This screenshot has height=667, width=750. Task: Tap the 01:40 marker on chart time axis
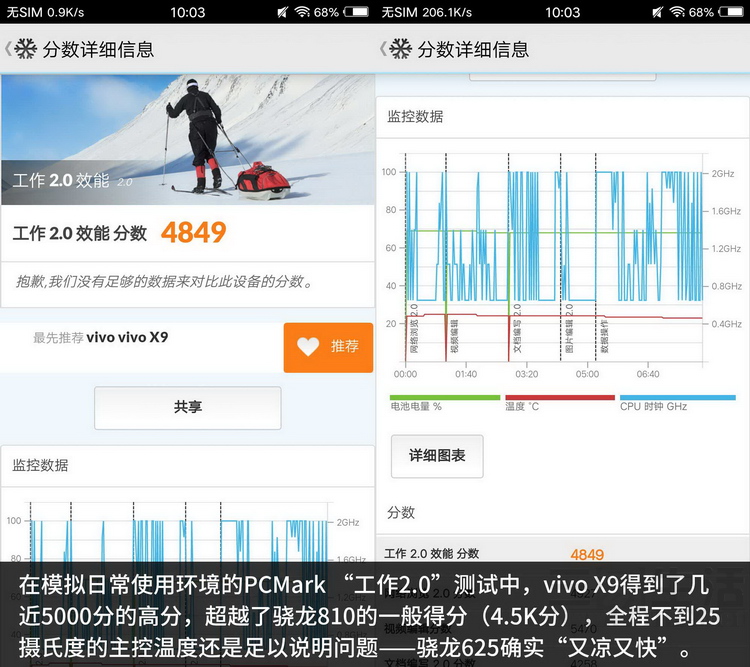[466, 374]
